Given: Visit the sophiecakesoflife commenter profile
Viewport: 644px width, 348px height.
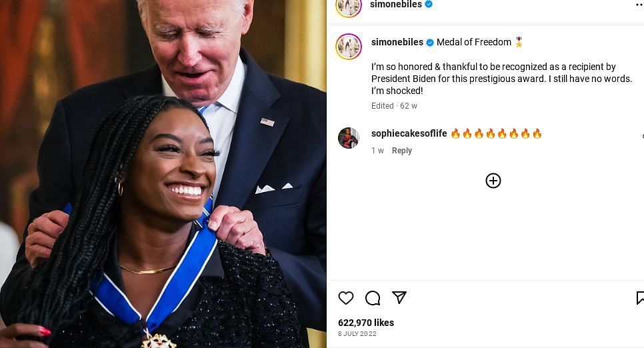Looking at the screenshot, I should click(x=409, y=133).
